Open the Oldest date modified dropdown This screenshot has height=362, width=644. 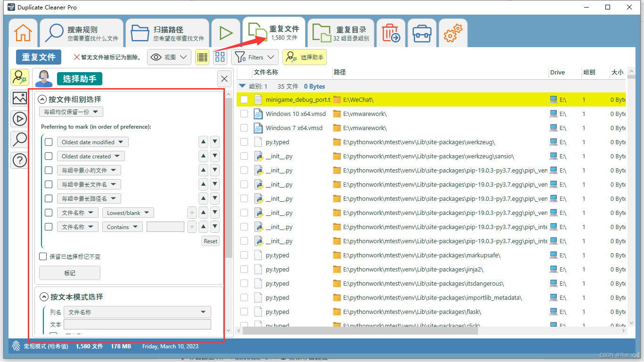coord(92,142)
